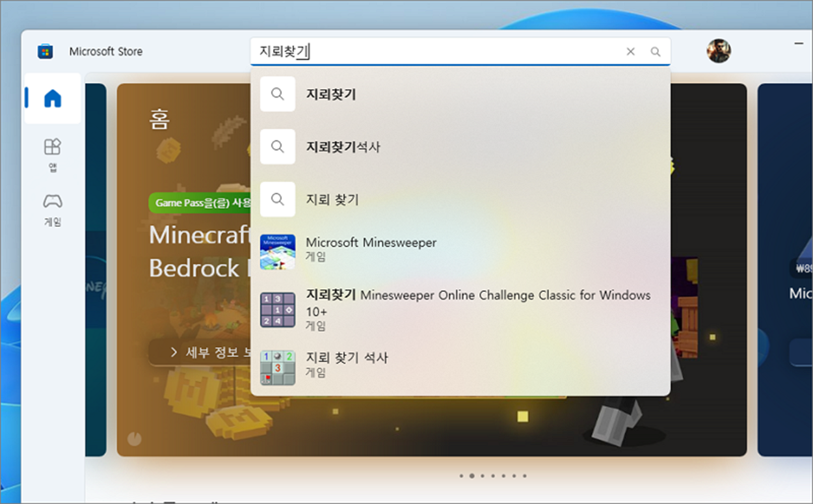Open the user profile avatar
The width and height of the screenshot is (813, 504).
[719, 51]
